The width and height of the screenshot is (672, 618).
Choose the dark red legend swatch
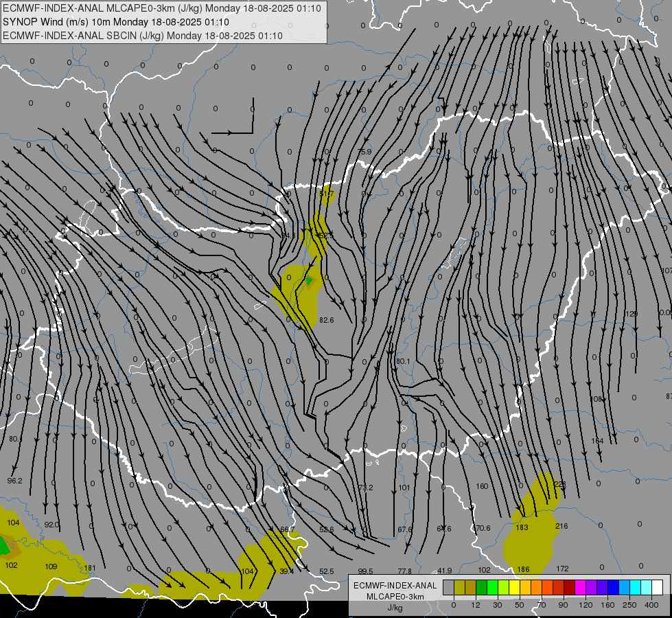pyautogui.click(x=569, y=587)
